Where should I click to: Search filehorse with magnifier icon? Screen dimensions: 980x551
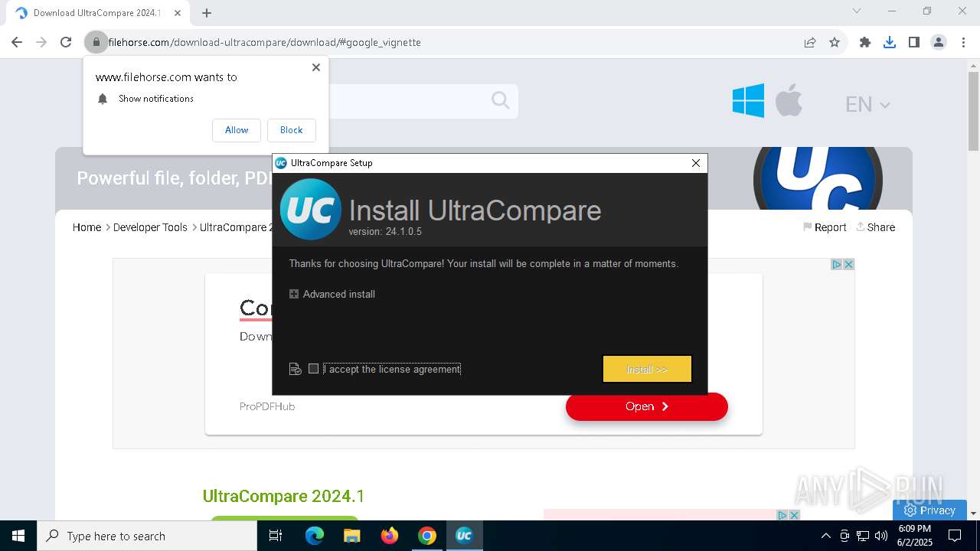[501, 100]
